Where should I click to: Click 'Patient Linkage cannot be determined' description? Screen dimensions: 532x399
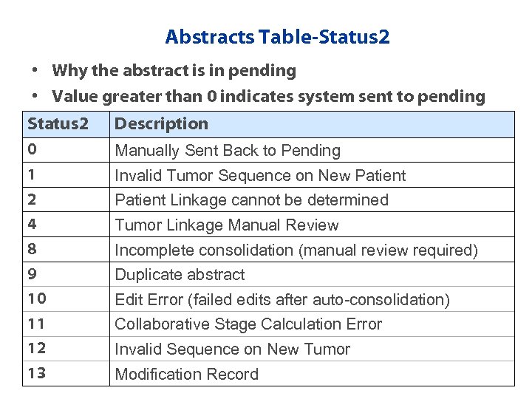pyautogui.click(x=251, y=200)
